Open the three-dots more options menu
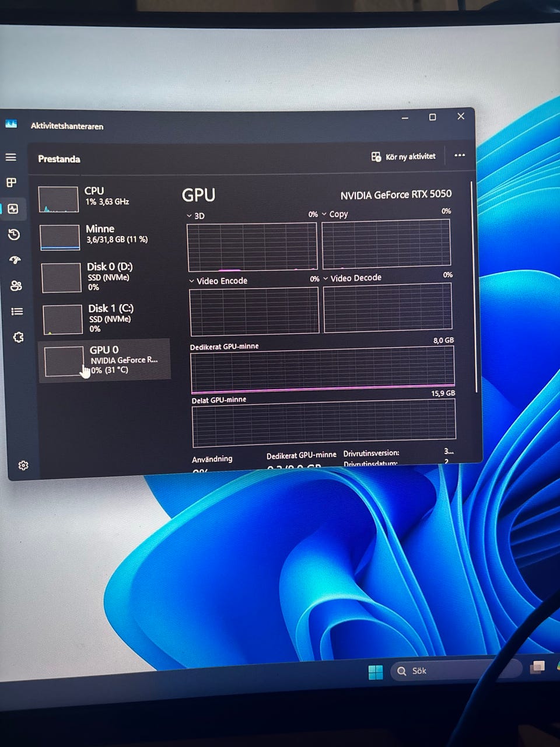This screenshot has width=560, height=747. pos(460,155)
